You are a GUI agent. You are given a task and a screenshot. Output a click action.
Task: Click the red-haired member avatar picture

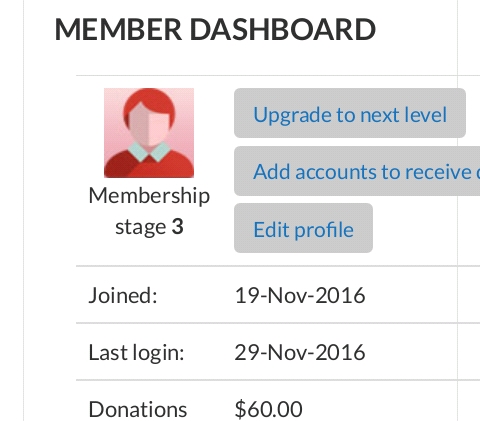click(x=149, y=133)
